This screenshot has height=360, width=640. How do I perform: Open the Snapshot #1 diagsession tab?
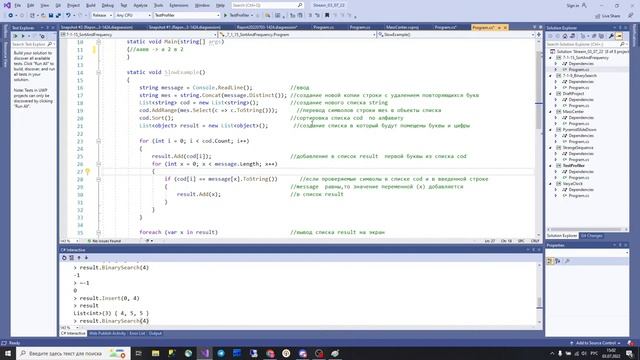pos(184,27)
